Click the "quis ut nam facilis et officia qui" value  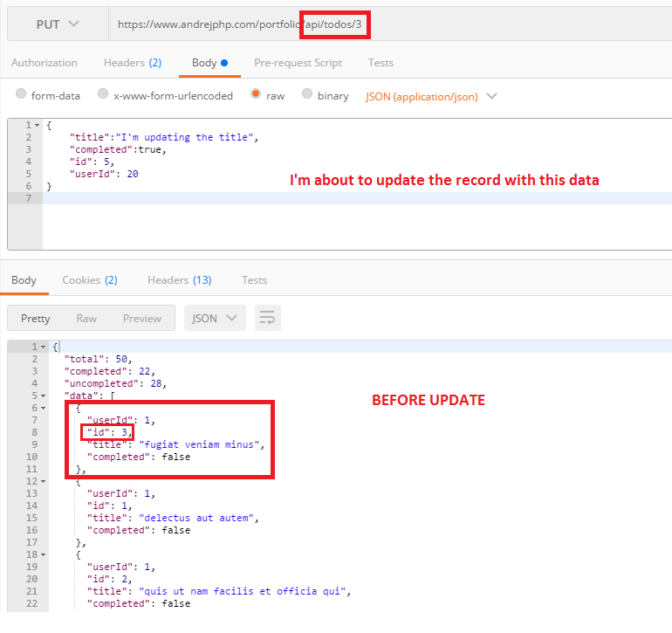[243, 591]
